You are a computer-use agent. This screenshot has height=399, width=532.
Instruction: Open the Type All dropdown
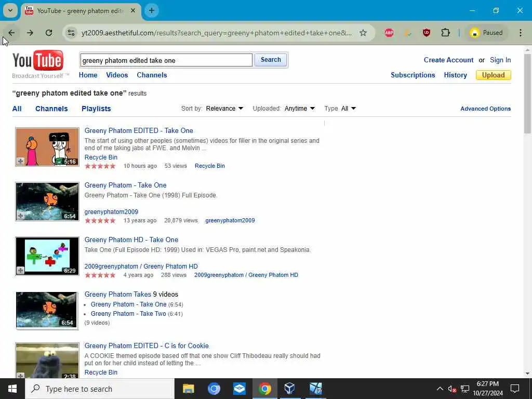349,109
